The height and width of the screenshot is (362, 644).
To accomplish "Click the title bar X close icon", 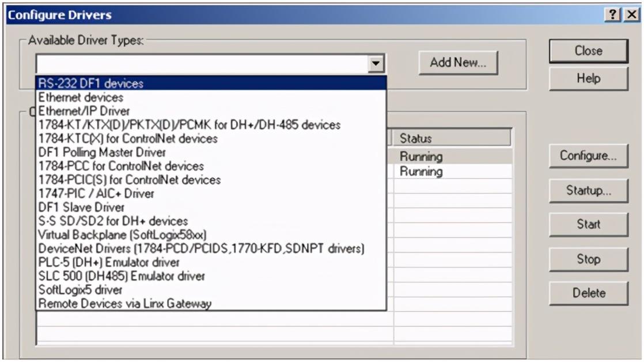I will (x=632, y=15).
